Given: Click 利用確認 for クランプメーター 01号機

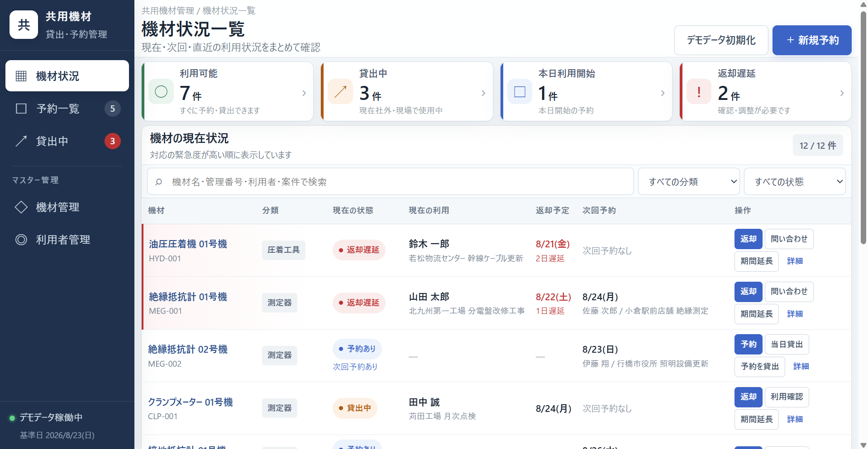Looking at the screenshot, I should pyautogui.click(x=787, y=397).
